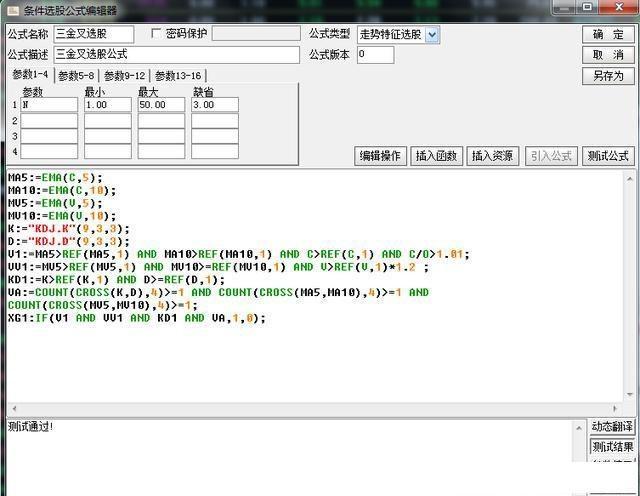This screenshot has height=496, width=640.
Task: Select the 参数13-16 tab
Action: (x=179, y=75)
